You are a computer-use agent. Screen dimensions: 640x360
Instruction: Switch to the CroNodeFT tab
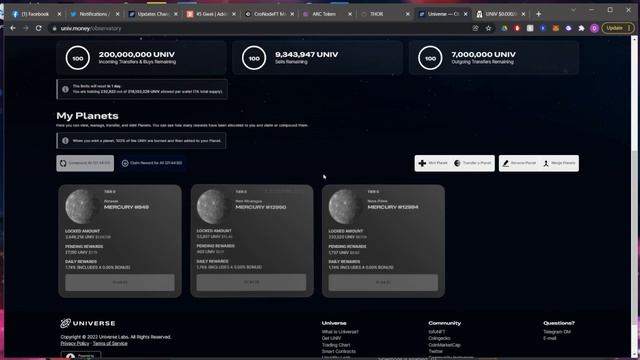tap(269, 14)
